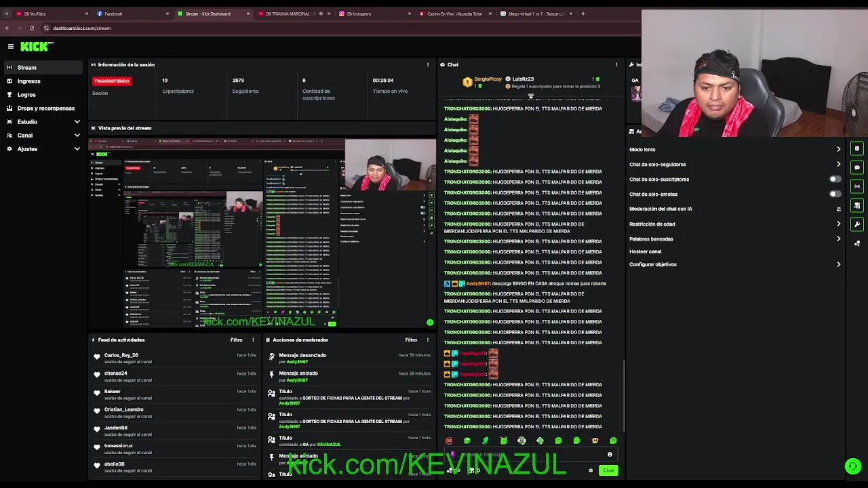Viewport: 868px width, 488px height.
Task: Select Ingresos in the sidebar
Action: click(x=43, y=81)
